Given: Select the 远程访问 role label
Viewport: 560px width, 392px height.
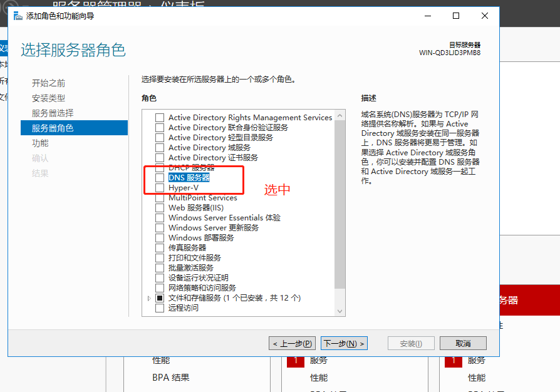Looking at the screenshot, I should pyautogui.click(x=183, y=307).
